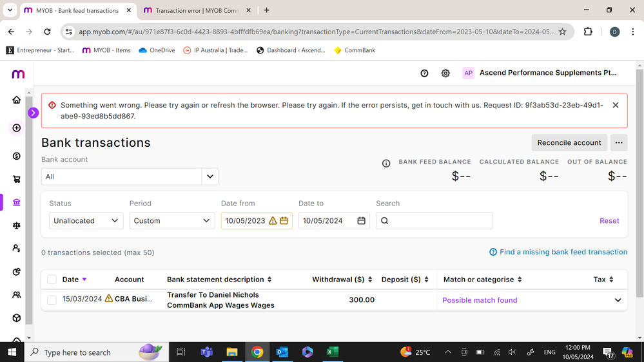Viewport: 644px width, 362px height.
Task: Tick the select all transactions checkbox
Action: click(x=52, y=280)
